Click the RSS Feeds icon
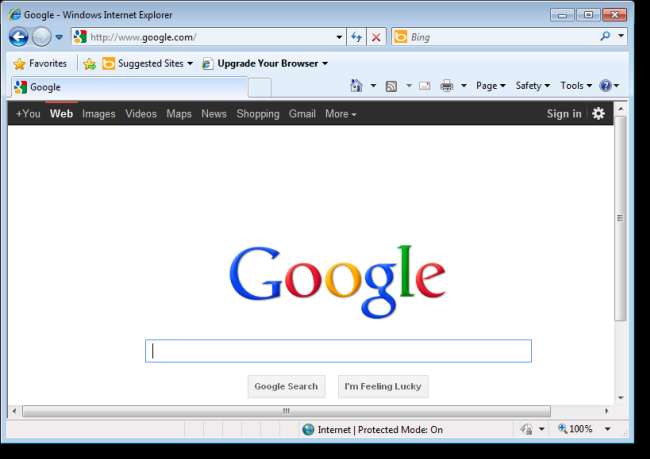The height and width of the screenshot is (459, 650). 391,86
